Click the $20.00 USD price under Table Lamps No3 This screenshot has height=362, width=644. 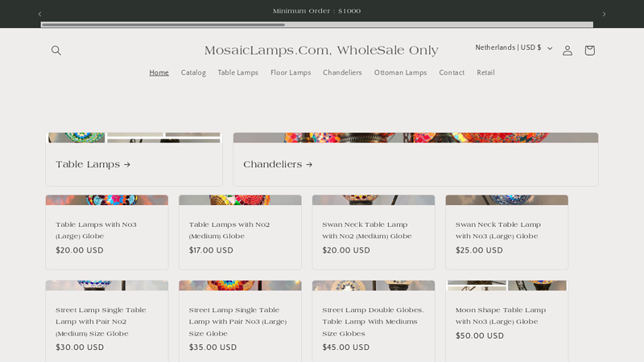[80, 250]
